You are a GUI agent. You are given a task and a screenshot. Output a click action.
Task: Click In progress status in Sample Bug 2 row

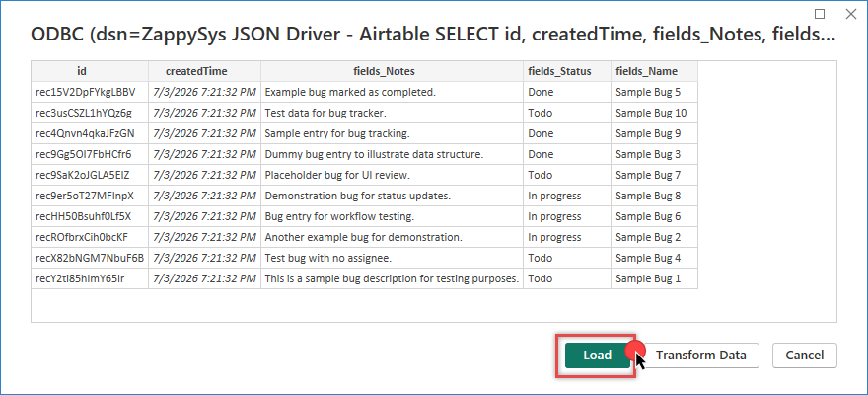(567, 237)
